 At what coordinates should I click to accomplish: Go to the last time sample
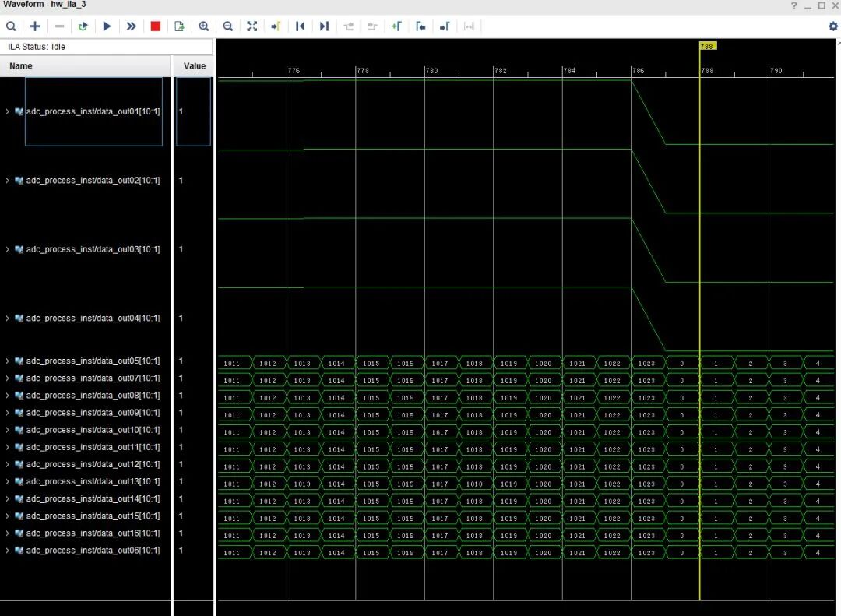point(324,26)
